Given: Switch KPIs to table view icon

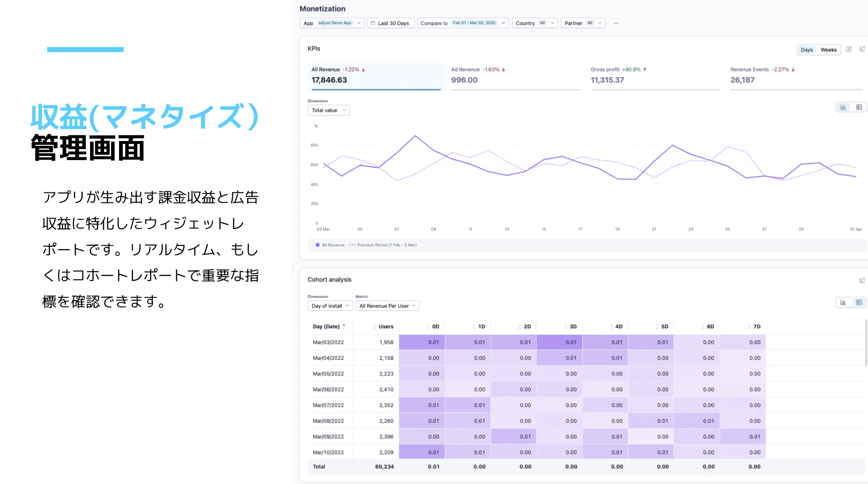Looking at the screenshot, I should pyautogui.click(x=859, y=107).
